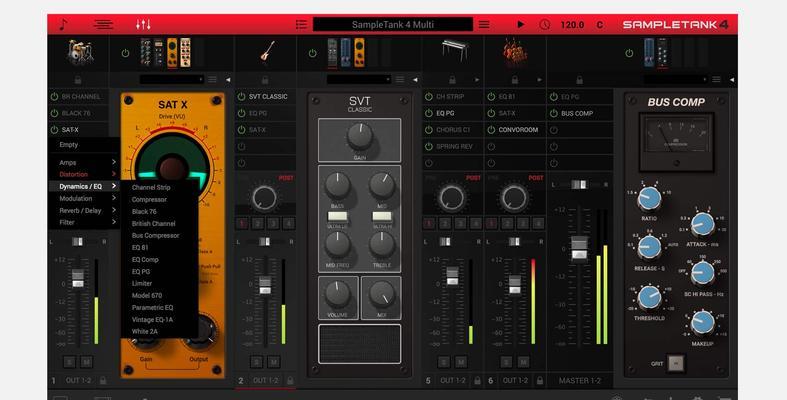Toggle power for bass channel effects chain
This screenshot has height=400, width=787.
[313, 53]
